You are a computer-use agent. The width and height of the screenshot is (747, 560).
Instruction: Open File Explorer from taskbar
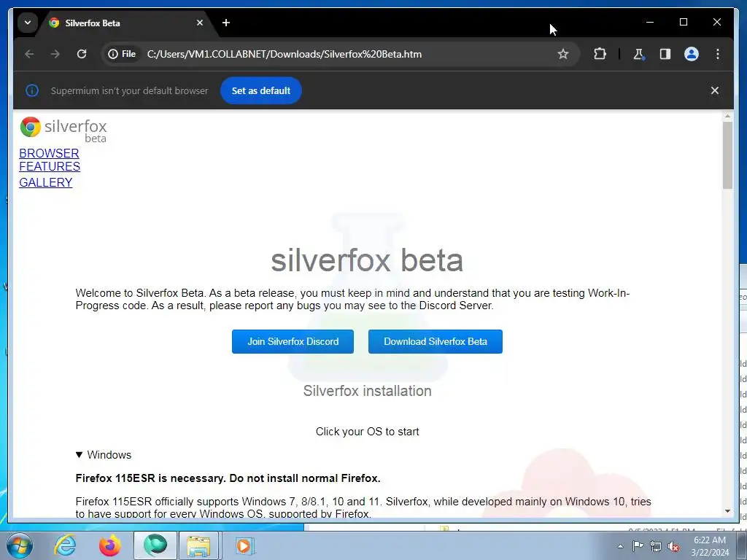pyautogui.click(x=198, y=545)
